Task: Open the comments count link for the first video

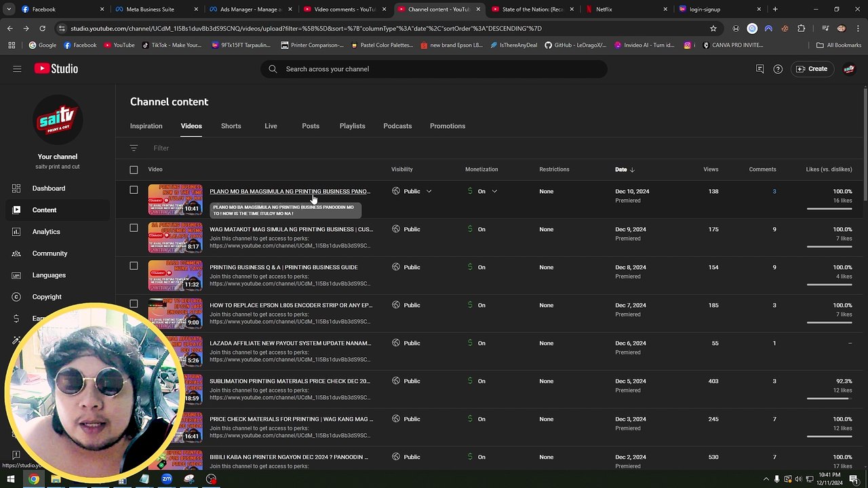Action: (774, 191)
